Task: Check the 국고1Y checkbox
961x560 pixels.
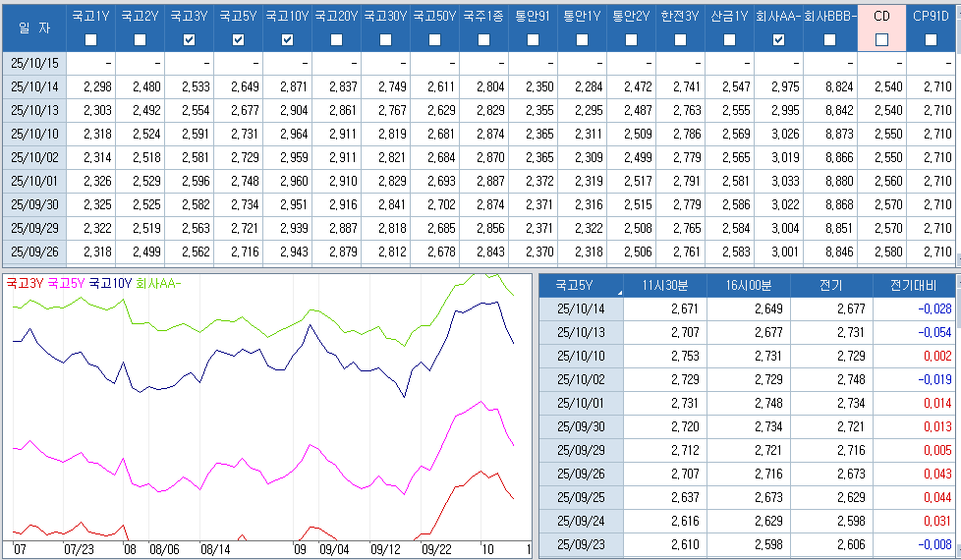Action: [x=90, y=40]
